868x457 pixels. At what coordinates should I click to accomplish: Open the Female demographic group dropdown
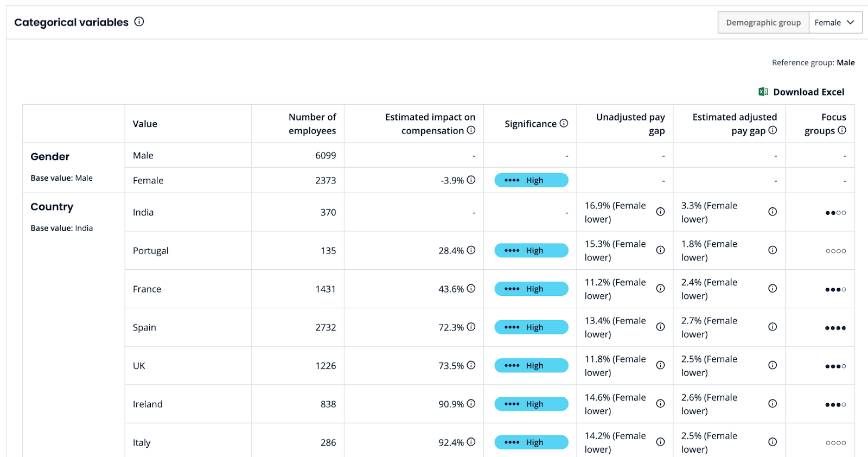(835, 23)
